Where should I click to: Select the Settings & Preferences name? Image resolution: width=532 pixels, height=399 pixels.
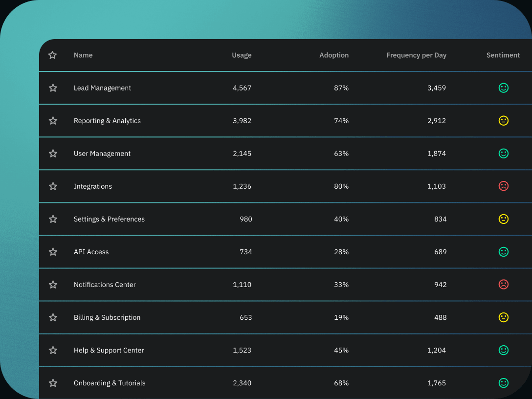click(109, 220)
